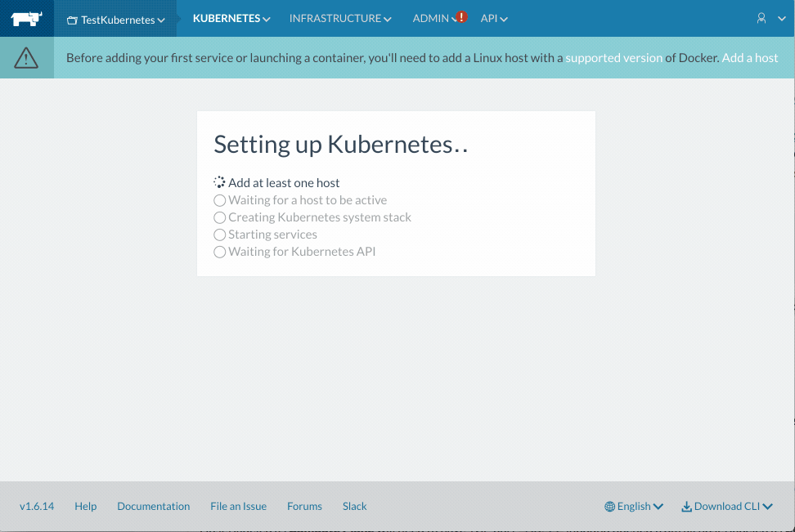
Task: Select the Creating Kubernetes system stack circle
Action: pos(219,218)
